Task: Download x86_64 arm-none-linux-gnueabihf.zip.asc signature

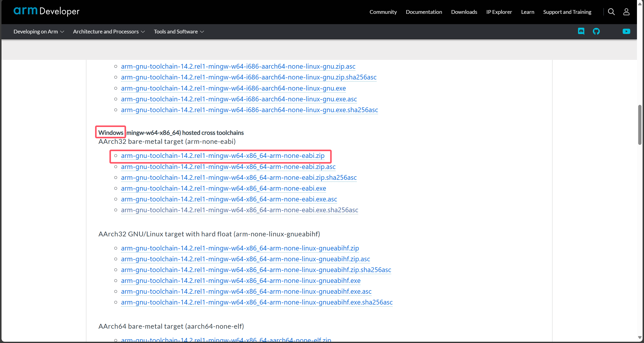Action: [x=246, y=259]
